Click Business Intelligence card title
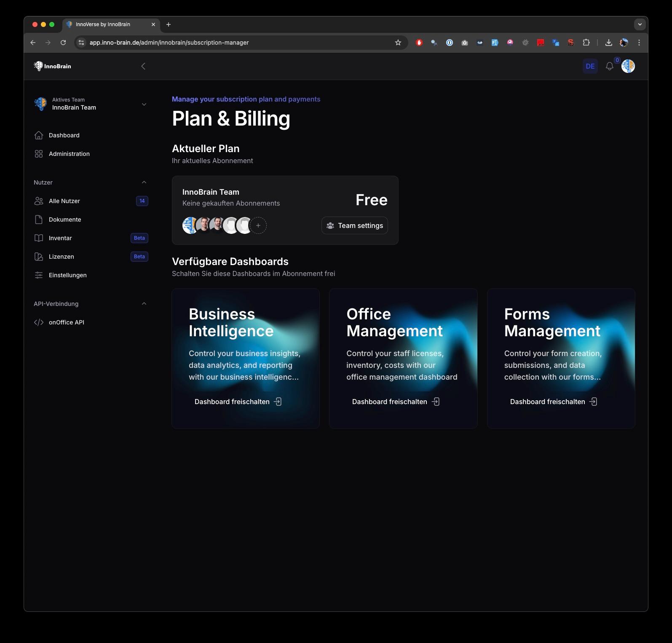Viewport: 672px width, 643px height. click(x=231, y=323)
